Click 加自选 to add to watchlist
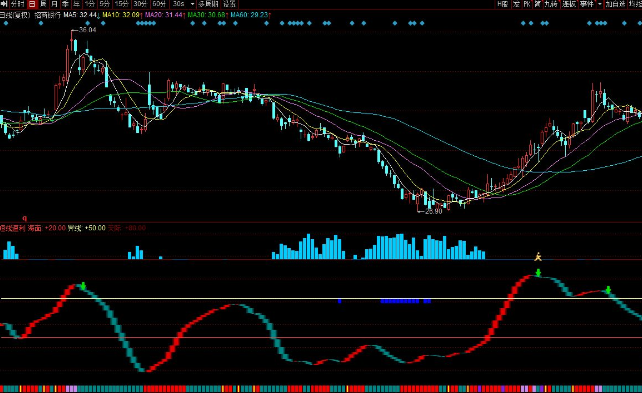Viewport: 642px width, 393px height. (615, 4)
